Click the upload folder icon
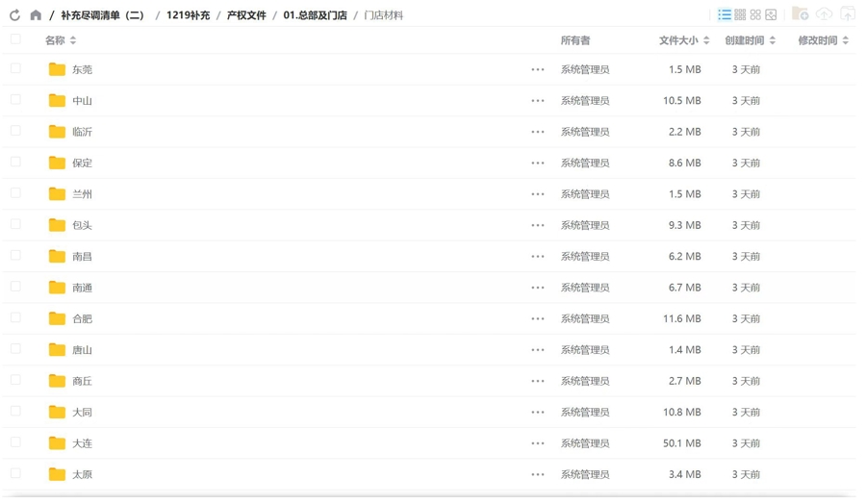The height and width of the screenshot is (504, 866). point(848,14)
